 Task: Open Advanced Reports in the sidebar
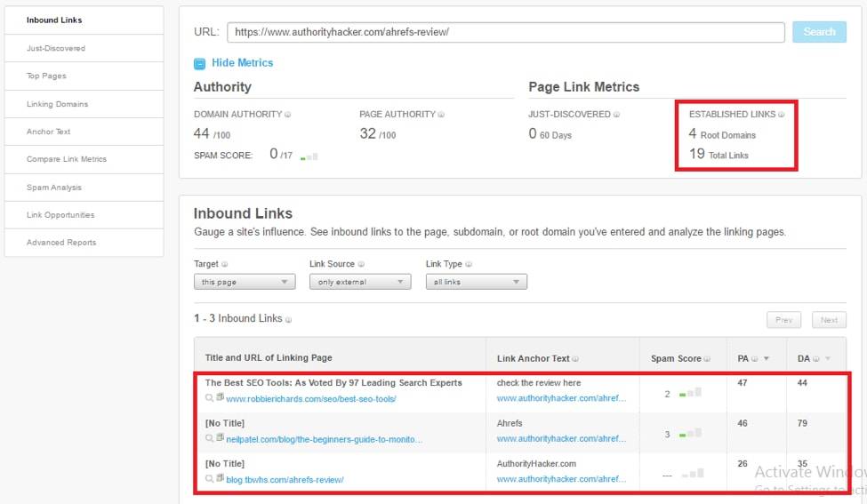coord(84,244)
